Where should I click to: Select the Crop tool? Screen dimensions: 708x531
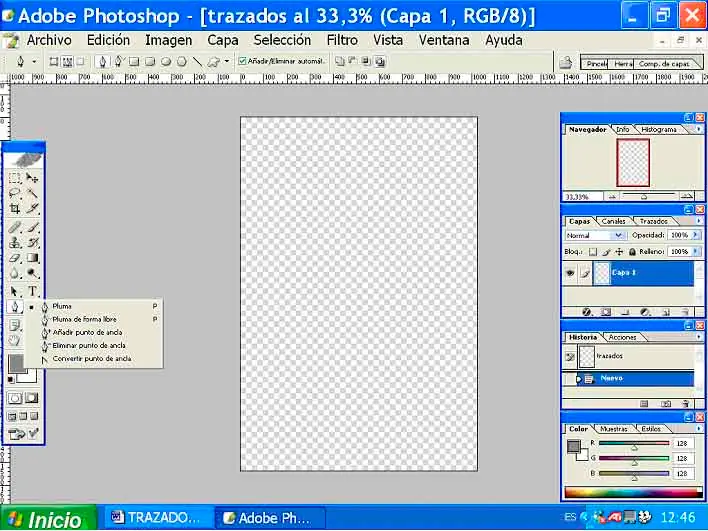pyautogui.click(x=15, y=209)
